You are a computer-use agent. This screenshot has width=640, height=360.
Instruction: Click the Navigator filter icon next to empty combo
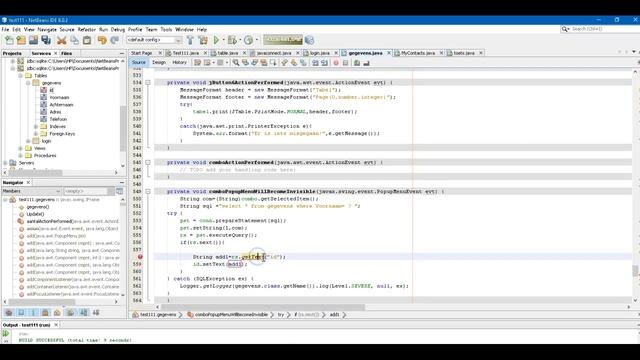tap(120, 191)
